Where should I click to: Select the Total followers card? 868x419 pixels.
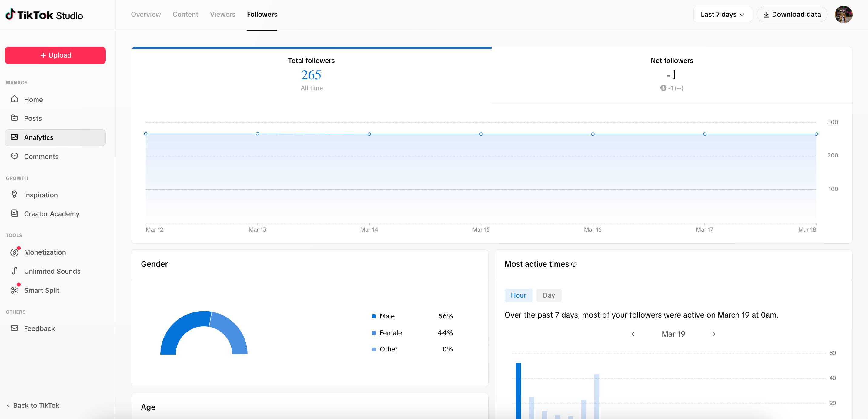tap(311, 74)
